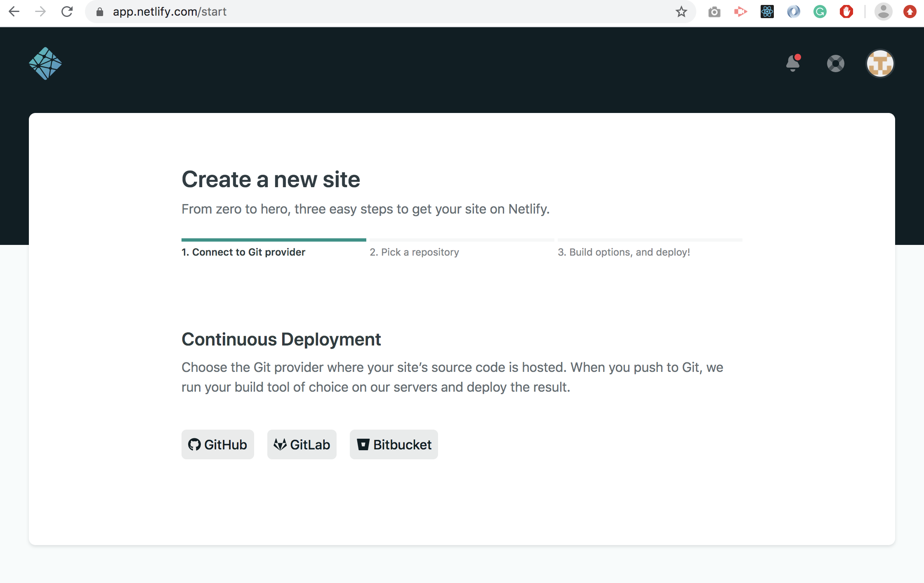Click the 'Choose the Git provider' description text
Screen dimensions: 924x583
[453, 377]
